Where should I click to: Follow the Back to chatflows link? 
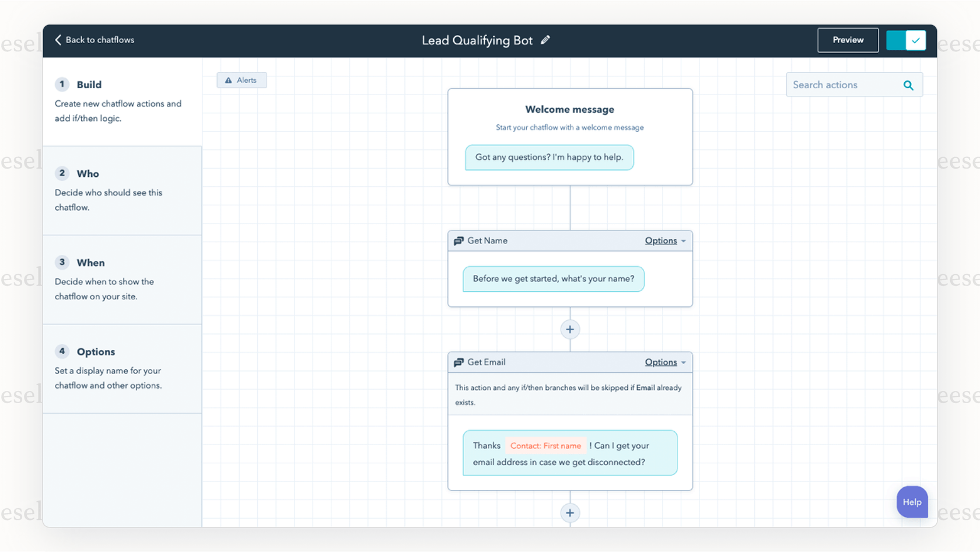click(100, 40)
